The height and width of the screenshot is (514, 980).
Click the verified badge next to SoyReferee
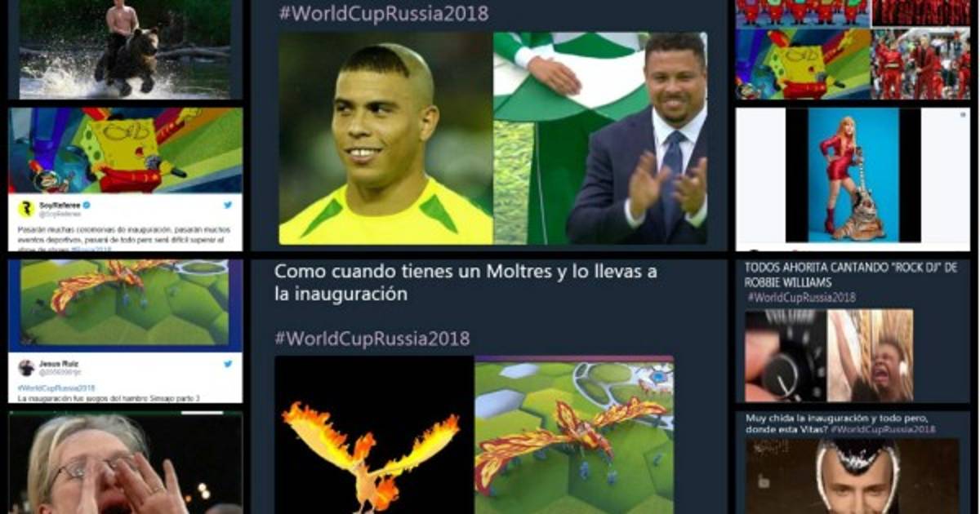point(86,205)
